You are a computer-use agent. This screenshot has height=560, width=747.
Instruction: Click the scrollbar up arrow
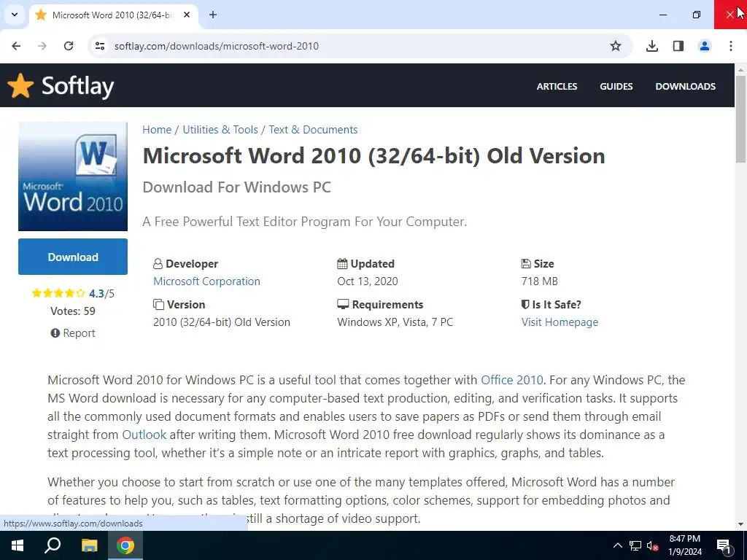coord(740,69)
